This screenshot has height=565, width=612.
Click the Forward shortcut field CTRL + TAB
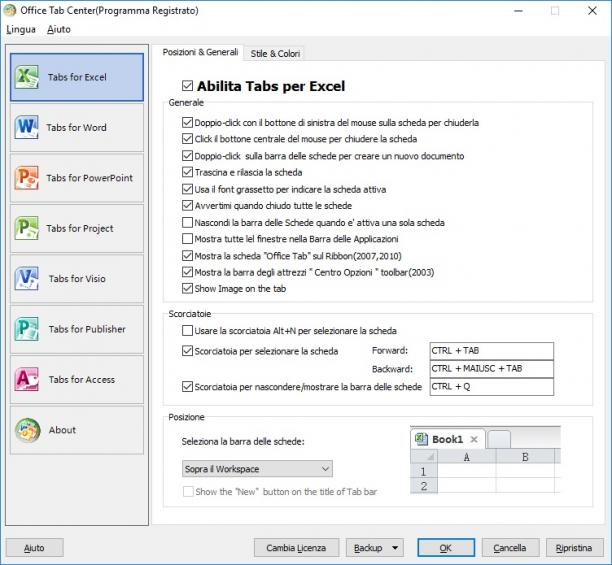[491, 350]
